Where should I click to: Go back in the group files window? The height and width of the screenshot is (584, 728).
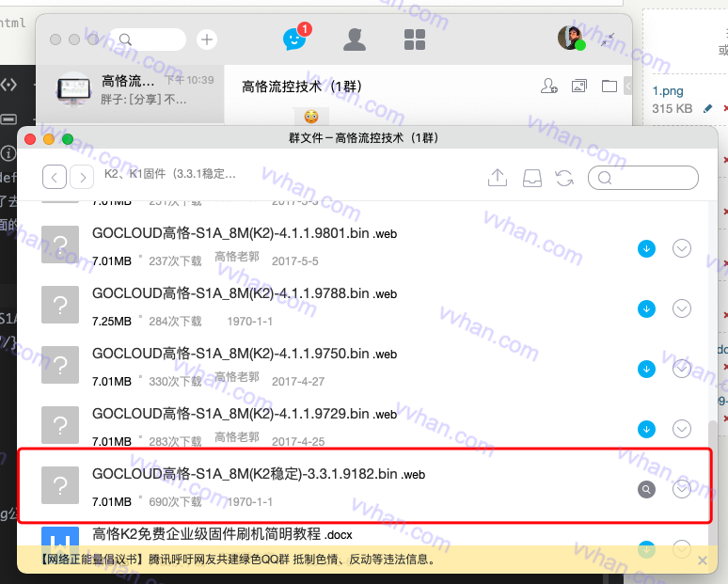pos(55,177)
